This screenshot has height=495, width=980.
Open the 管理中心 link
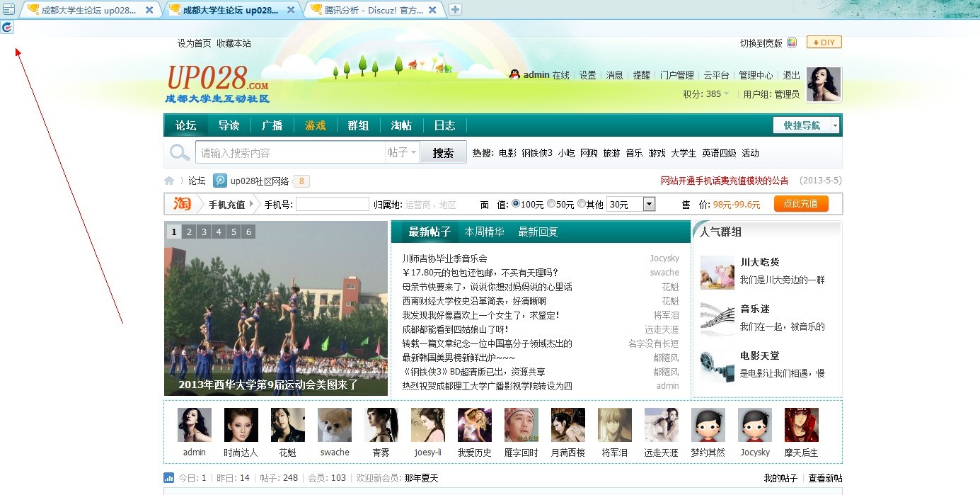pyautogui.click(x=756, y=75)
